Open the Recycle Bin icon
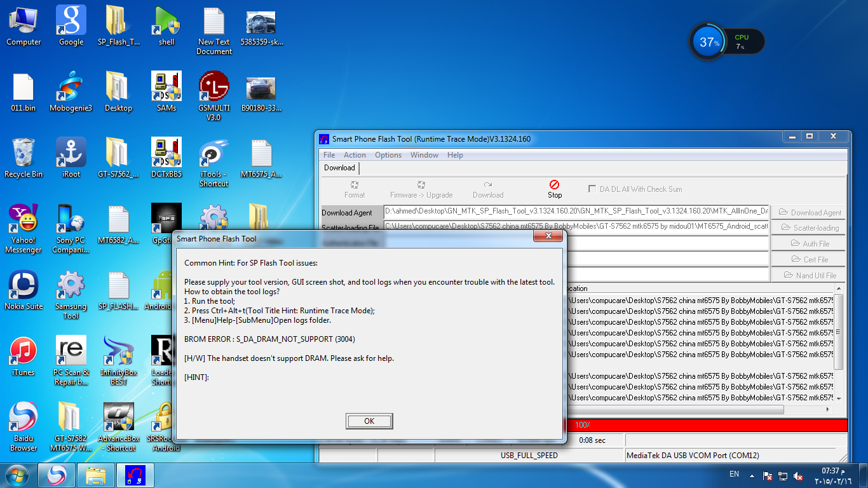Viewport: 868px width, 488px height. pyautogui.click(x=24, y=158)
